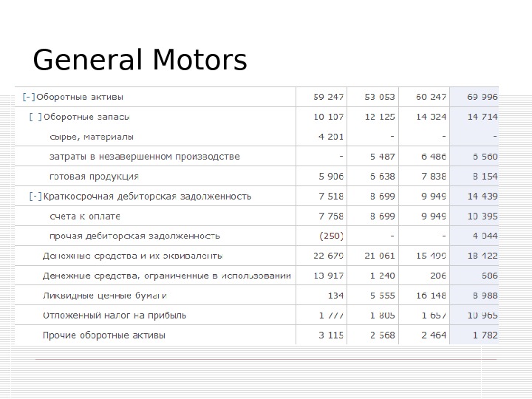Select cell value 53 053

point(380,97)
